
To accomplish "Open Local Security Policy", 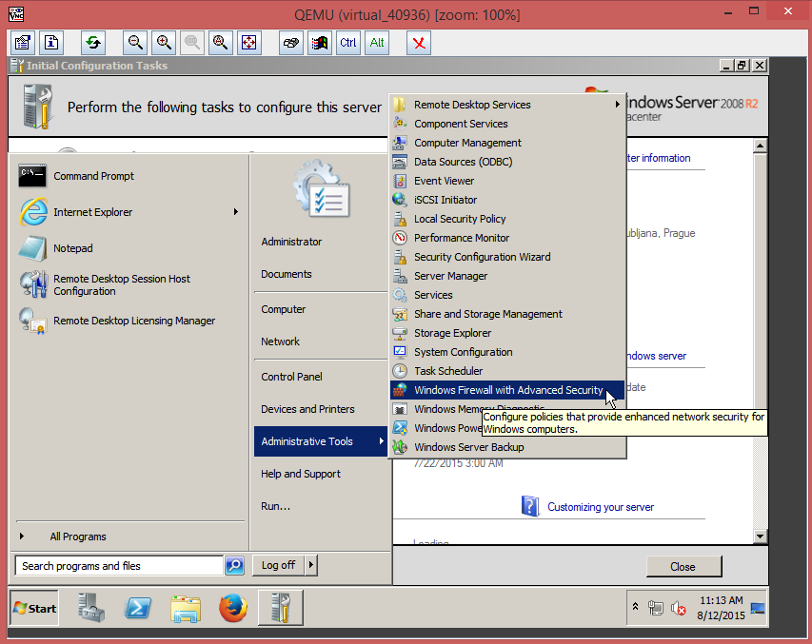I will [507, 219].
